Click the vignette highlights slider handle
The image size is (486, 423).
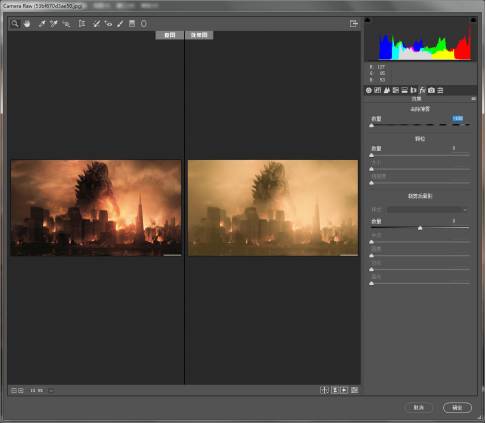pos(372,283)
